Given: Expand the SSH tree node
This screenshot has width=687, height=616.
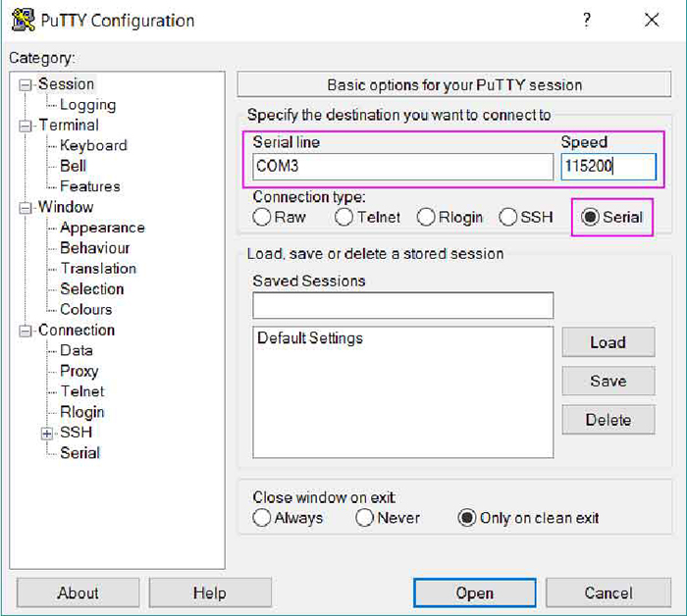Looking at the screenshot, I should coord(46,433).
